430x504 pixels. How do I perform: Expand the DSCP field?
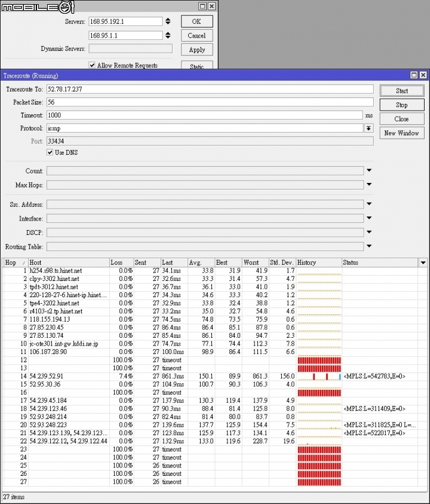(x=369, y=232)
